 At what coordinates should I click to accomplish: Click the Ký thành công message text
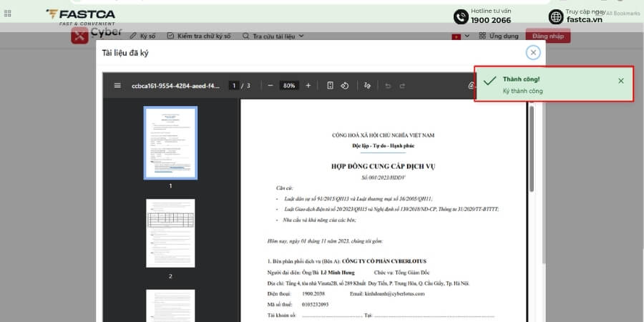[523, 91]
